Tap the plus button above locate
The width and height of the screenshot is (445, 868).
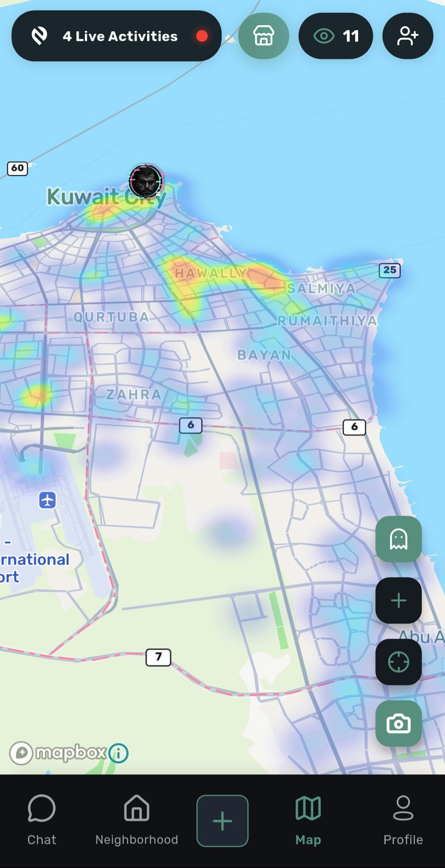click(x=398, y=600)
